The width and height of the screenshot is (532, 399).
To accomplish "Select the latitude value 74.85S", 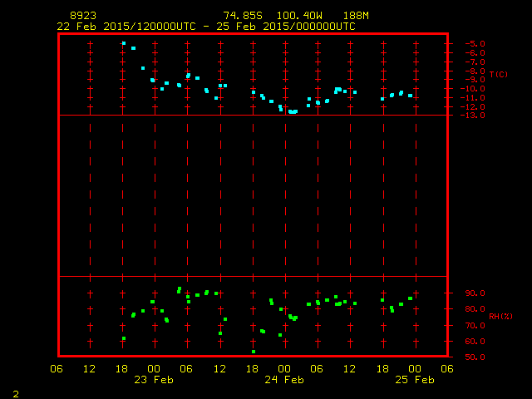I will (243, 16).
